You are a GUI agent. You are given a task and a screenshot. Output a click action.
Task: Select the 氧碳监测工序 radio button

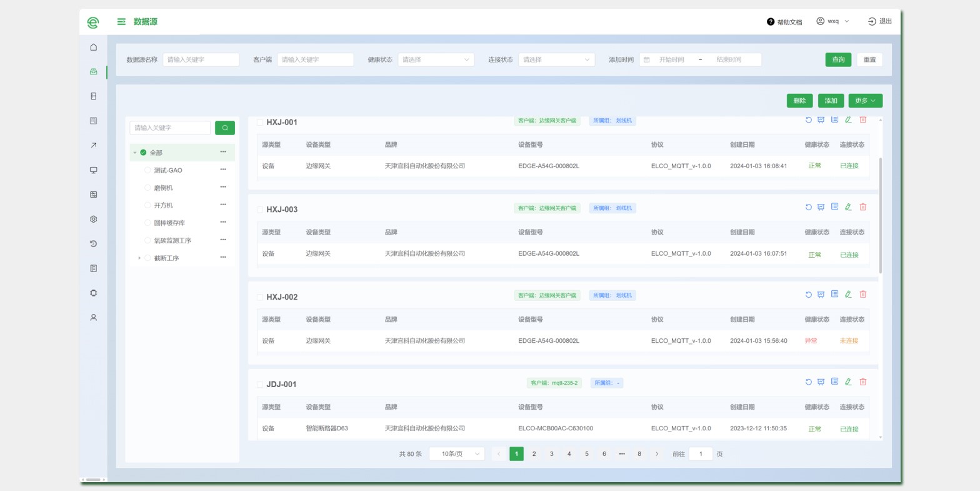click(147, 240)
